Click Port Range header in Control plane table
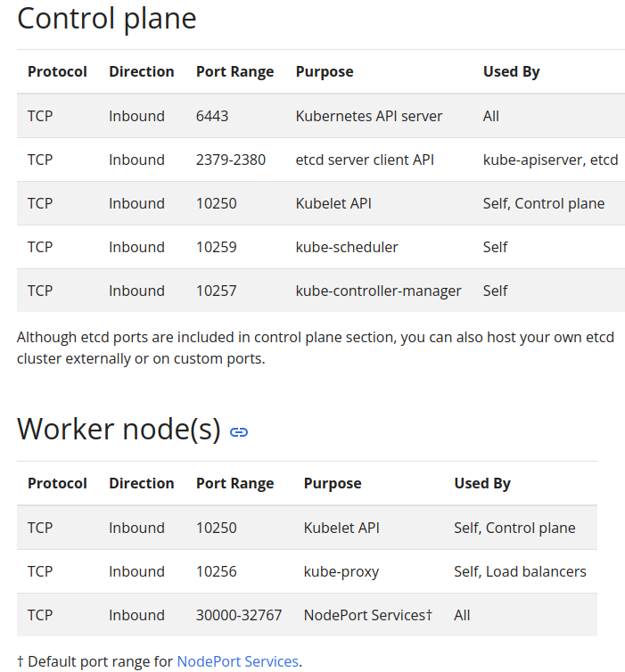This screenshot has width=625, height=672. coord(234,71)
